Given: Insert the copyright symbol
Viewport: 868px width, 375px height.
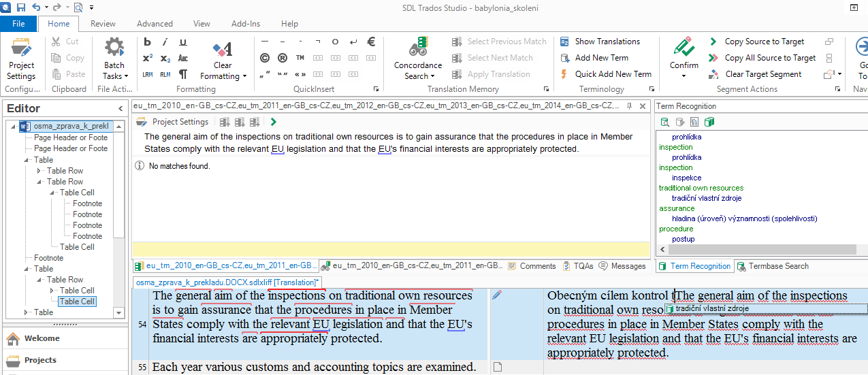Looking at the screenshot, I should pos(264,58).
